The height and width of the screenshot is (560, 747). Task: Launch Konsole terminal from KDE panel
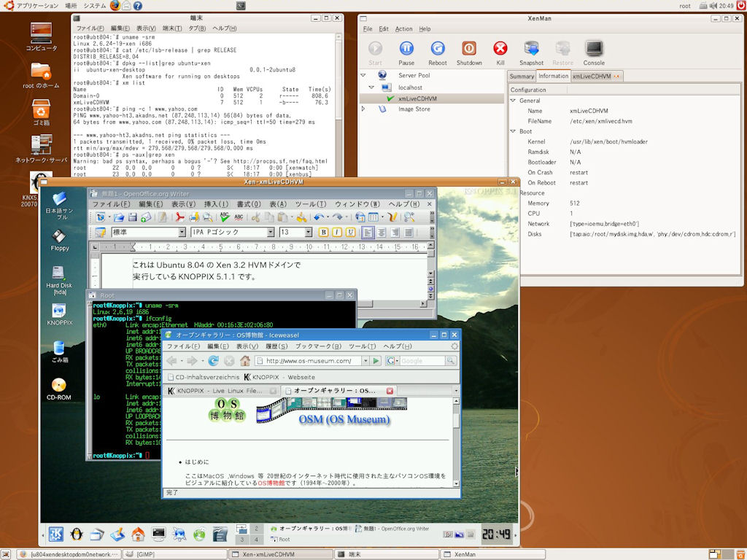(158, 534)
